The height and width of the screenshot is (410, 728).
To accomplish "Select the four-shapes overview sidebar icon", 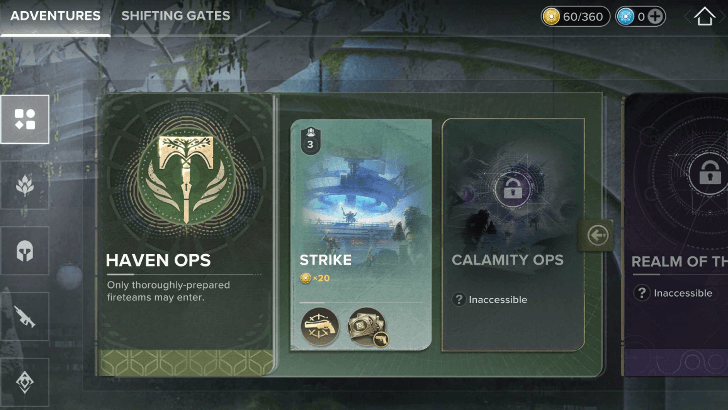I will 25,119.
